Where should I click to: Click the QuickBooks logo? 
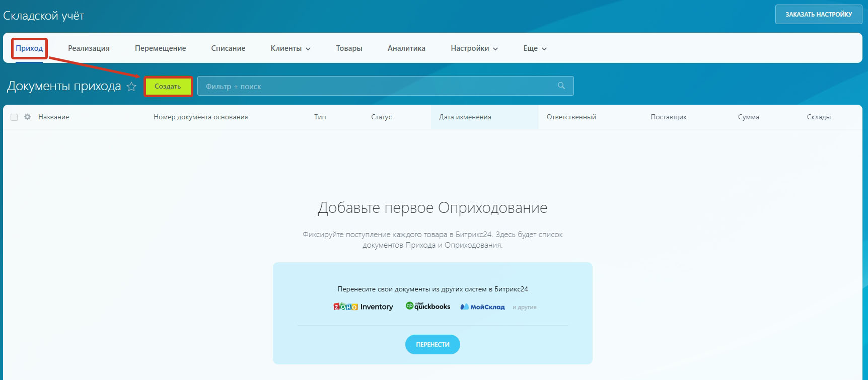pyautogui.click(x=428, y=306)
